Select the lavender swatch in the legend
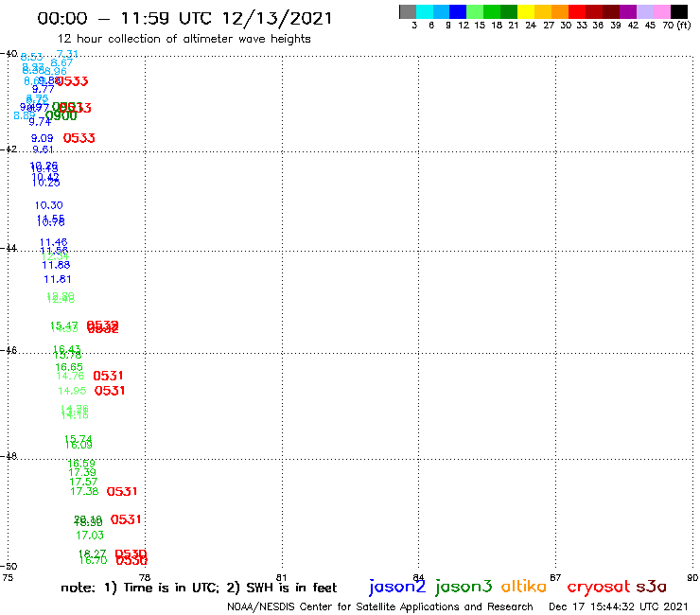This screenshot has height=615, width=700. pos(644,12)
